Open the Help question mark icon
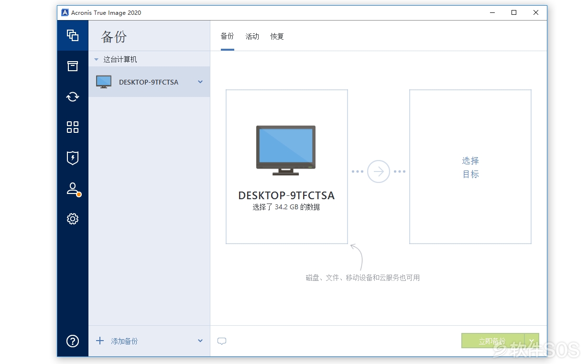The image size is (588, 364). point(73,341)
